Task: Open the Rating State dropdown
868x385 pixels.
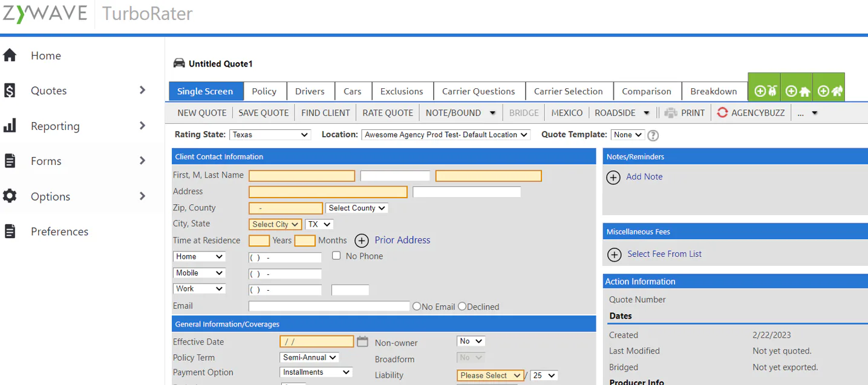Action: (270, 135)
